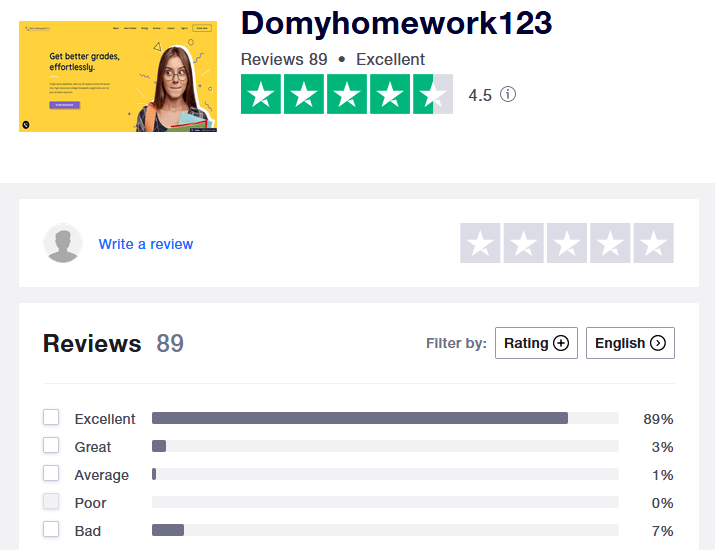This screenshot has height=550, width=715.
Task: Click the Domyhomework123 company title
Action: [x=396, y=23]
